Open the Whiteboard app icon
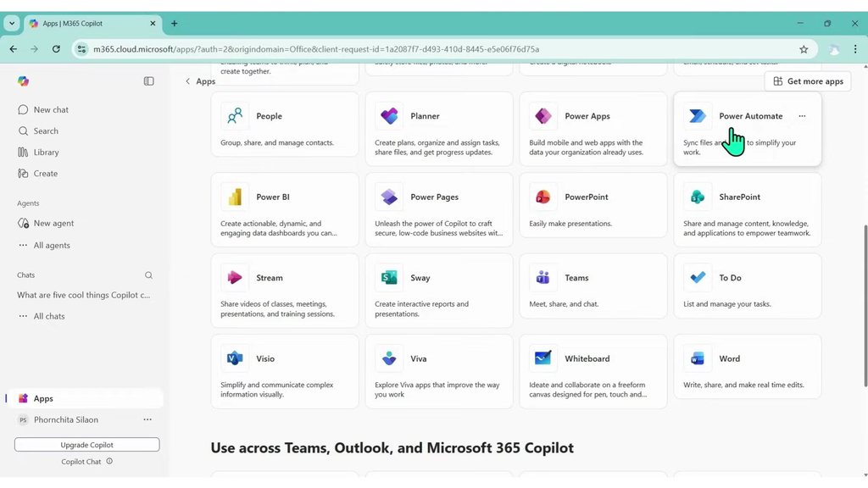868x488 pixels. click(543, 358)
